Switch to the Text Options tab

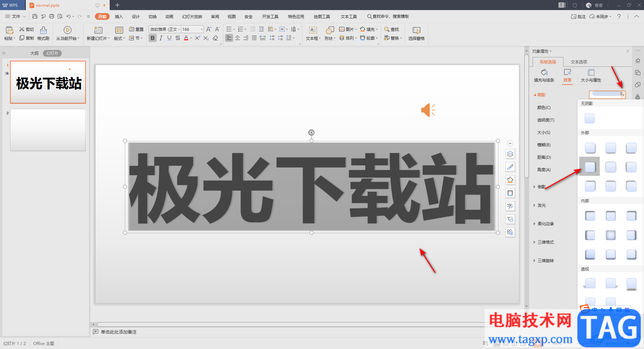pos(579,62)
